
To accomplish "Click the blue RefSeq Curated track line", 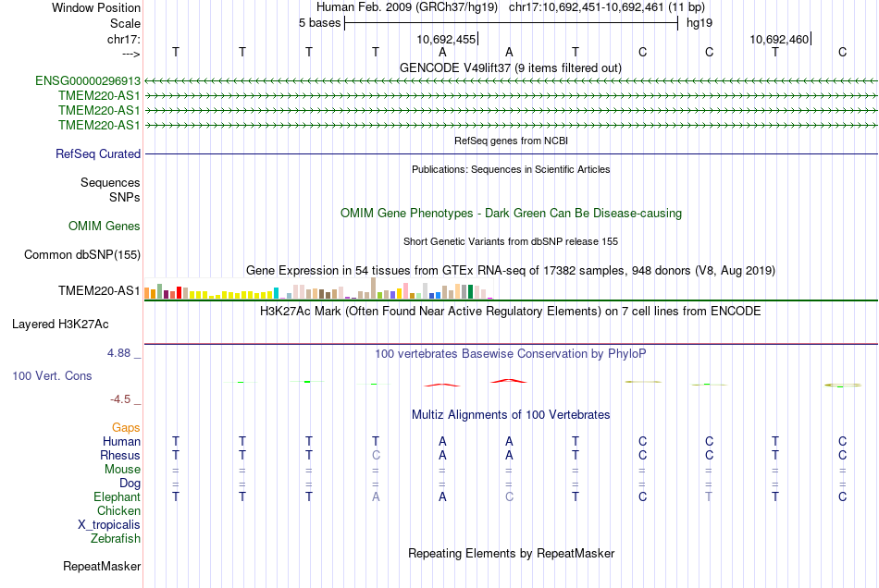I will click(512, 154).
